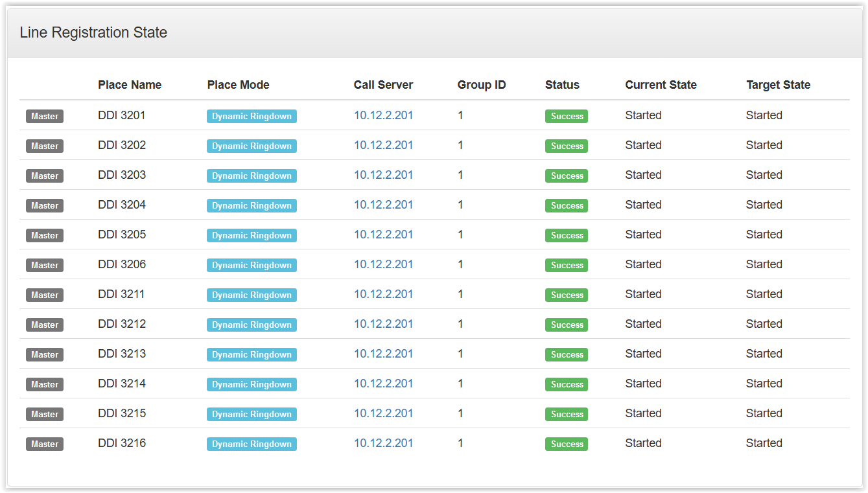Select the place name DDI 3201
Image resolution: width=868 pixels, height=493 pixels.
tap(122, 115)
